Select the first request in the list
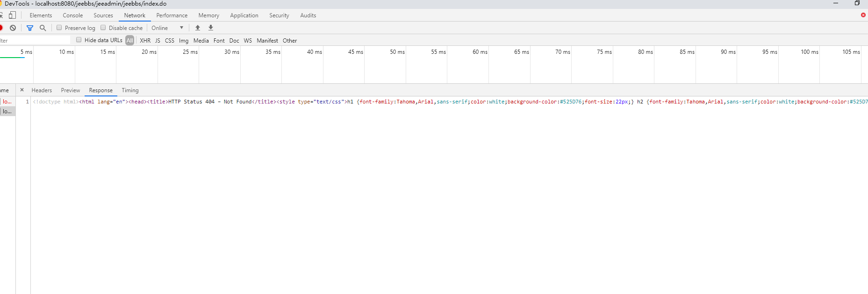Image resolution: width=868 pixels, height=294 pixels. [7, 102]
